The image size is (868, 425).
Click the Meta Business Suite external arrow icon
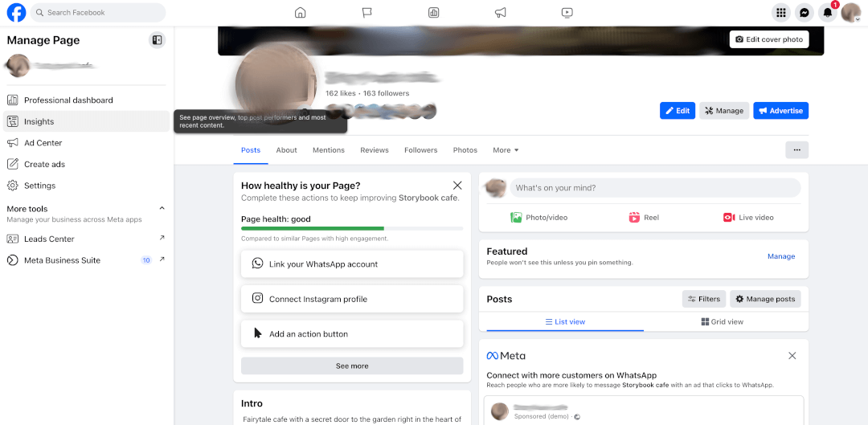coord(162,259)
